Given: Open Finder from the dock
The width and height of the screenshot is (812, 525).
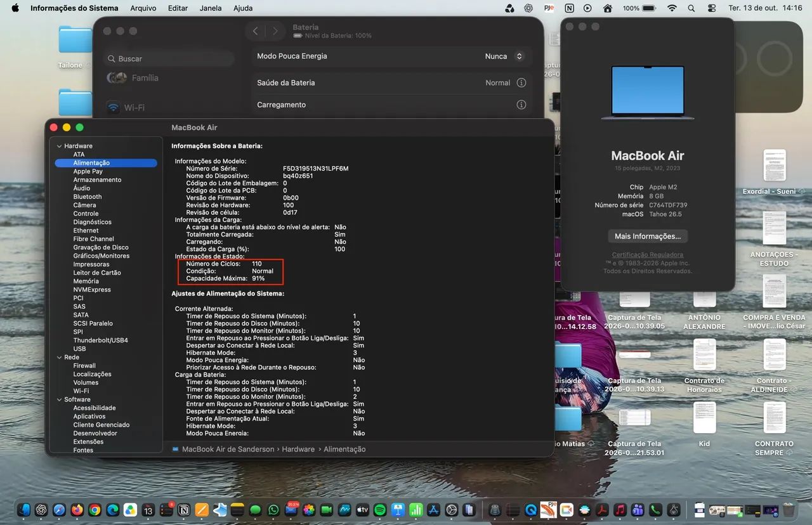Looking at the screenshot, I should (24, 509).
